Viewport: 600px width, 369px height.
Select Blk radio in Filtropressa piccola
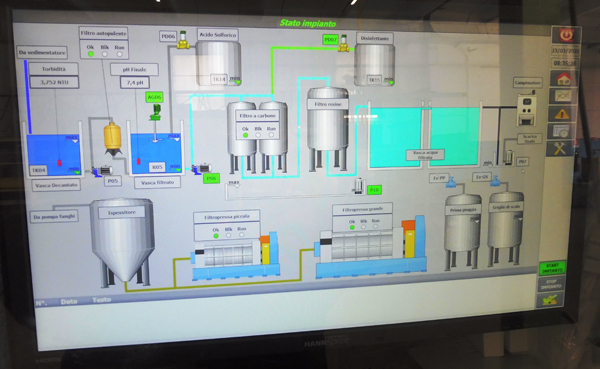point(228,235)
